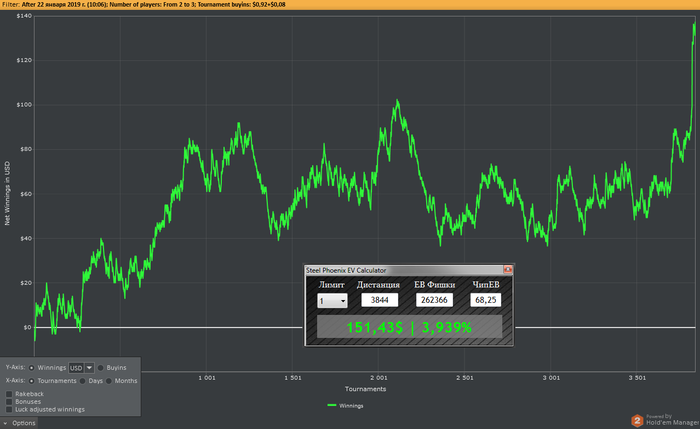Select the Days X-axis radio button

point(83,381)
